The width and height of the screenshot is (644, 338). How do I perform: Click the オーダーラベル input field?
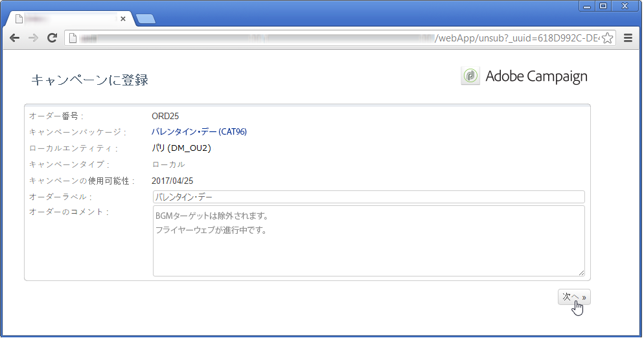tap(369, 197)
